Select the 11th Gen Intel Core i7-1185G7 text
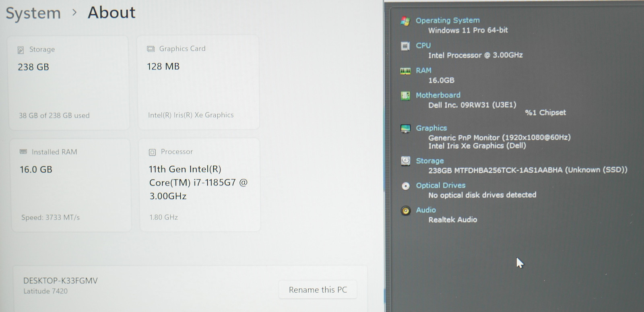 click(198, 182)
